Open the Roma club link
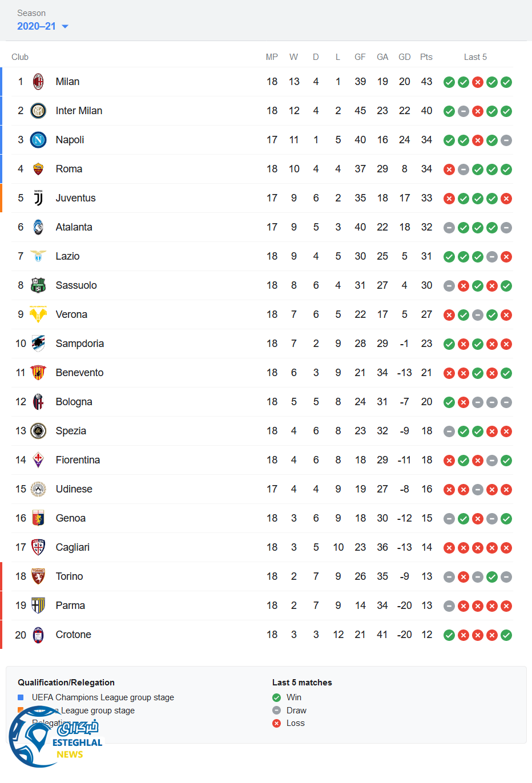 click(x=69, y=169)
